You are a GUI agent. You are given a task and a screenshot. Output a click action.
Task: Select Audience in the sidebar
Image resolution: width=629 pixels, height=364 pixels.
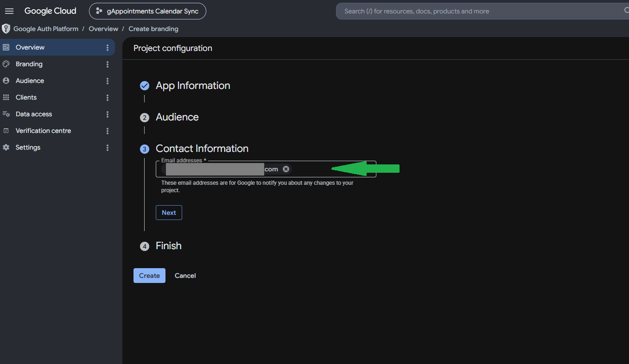click(57, 81)
